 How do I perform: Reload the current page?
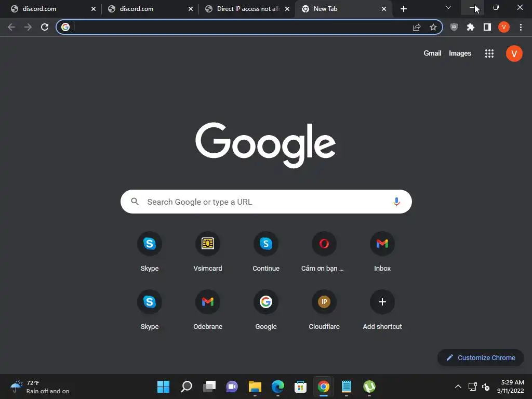click(x=45, y=27)
